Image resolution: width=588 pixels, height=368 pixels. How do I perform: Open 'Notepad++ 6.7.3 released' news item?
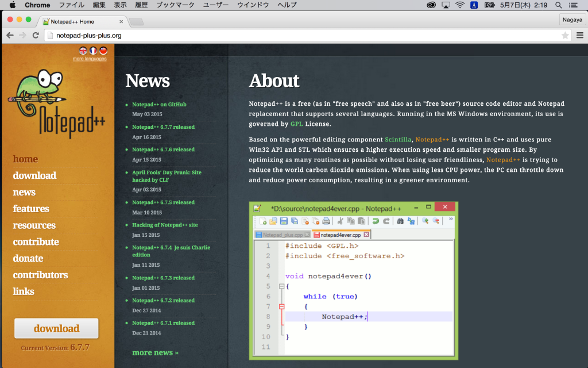pos(164,278)
